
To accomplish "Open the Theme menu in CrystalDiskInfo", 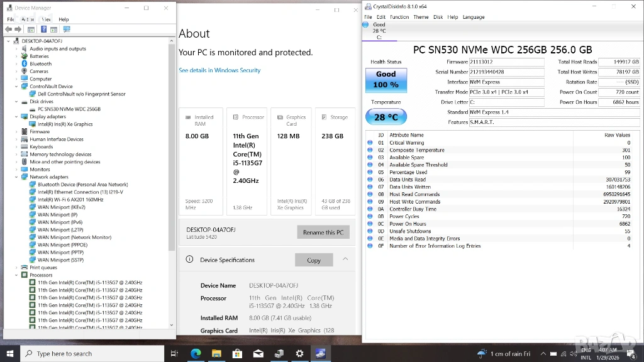I will coord(421,17).
